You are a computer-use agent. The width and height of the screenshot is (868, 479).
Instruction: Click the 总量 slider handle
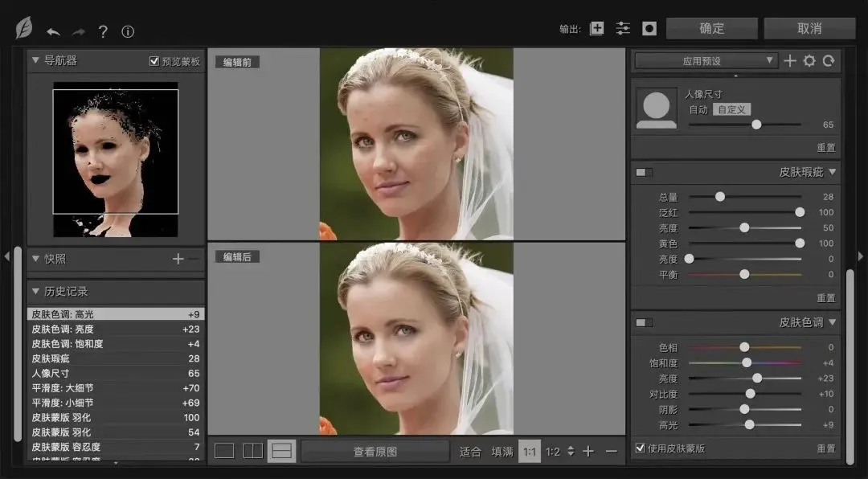point(719,197)
